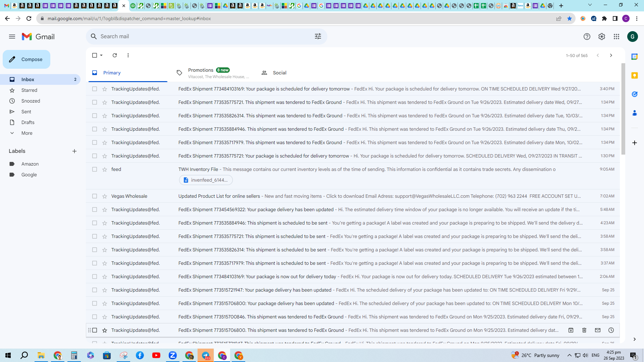The width and height of the screenshot is (644, 362).
Task: Open the Google label
Action: pyautogui.click(x=40, y=175)
